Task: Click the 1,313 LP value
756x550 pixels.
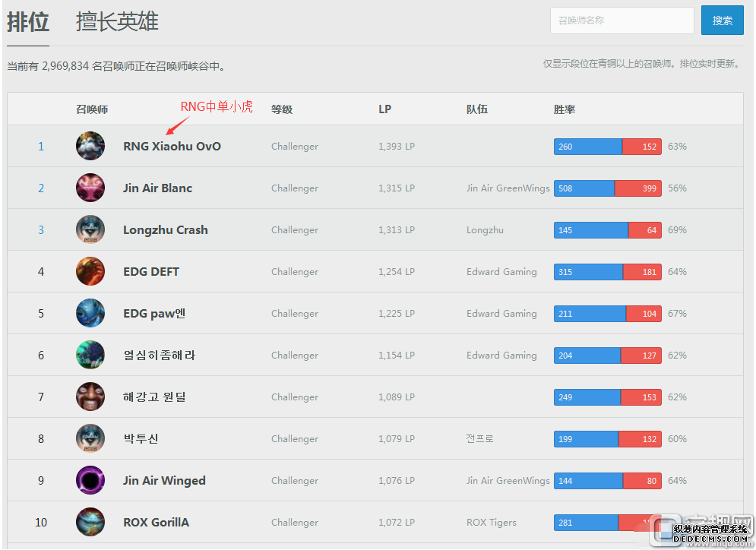Action: [x=397, y=230]
